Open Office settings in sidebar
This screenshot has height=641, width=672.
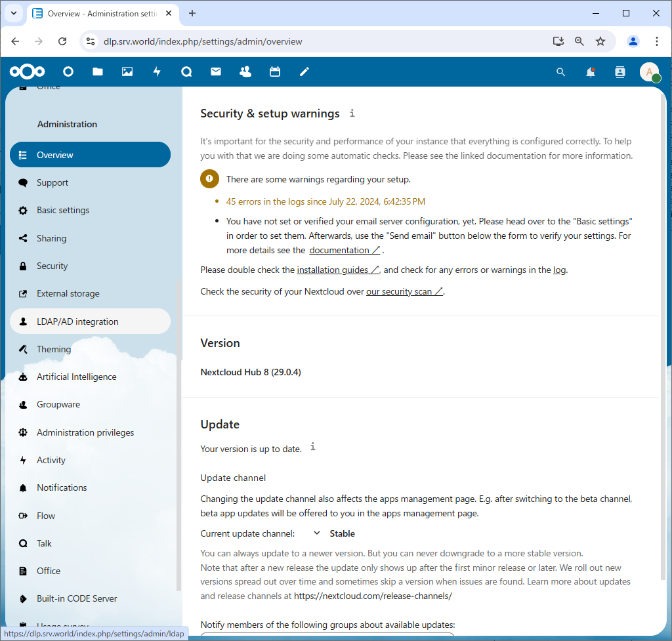90,571
